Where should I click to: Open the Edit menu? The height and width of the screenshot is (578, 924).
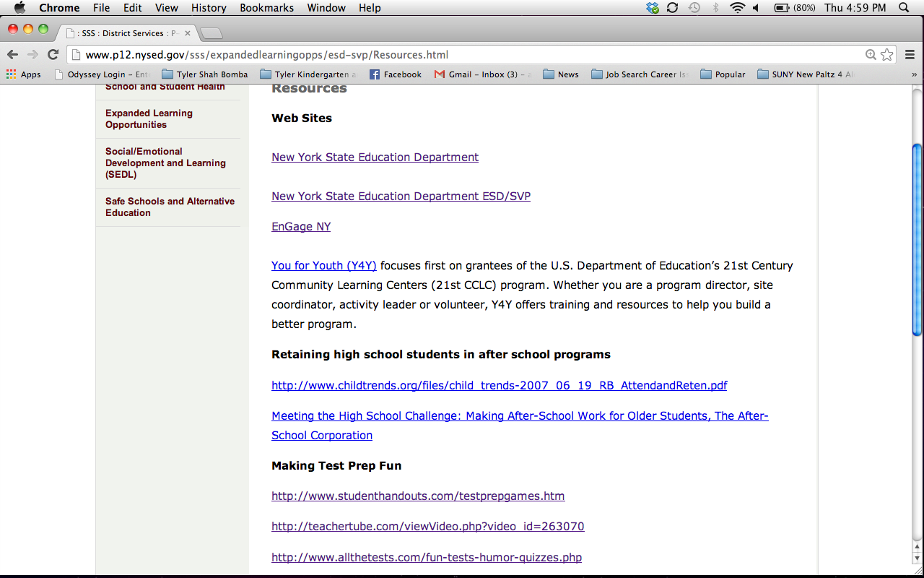click(x=132, y=8)
